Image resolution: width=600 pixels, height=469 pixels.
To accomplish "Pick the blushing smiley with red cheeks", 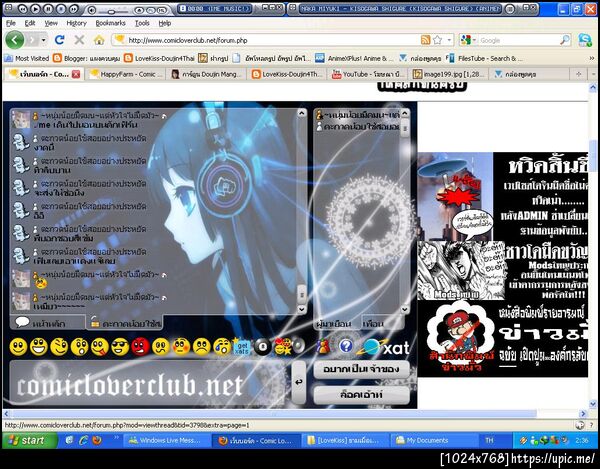I will click(x=181, y=347).
